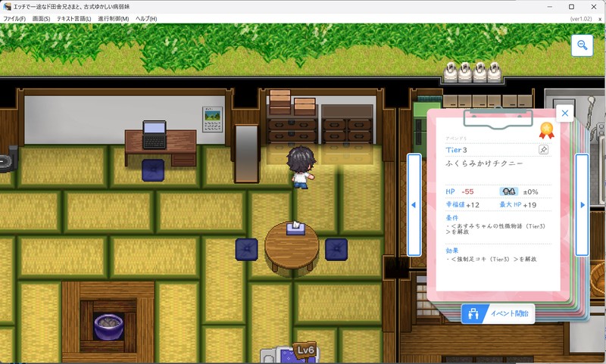Click the status icon beside ±0%
This screenshot has height=364, width=606.
coord(508,192)
